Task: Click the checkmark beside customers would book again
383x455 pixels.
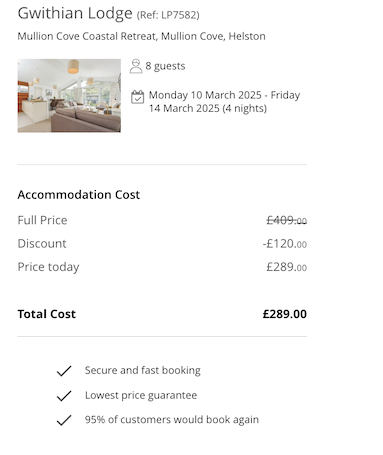Action: [64, 420]
